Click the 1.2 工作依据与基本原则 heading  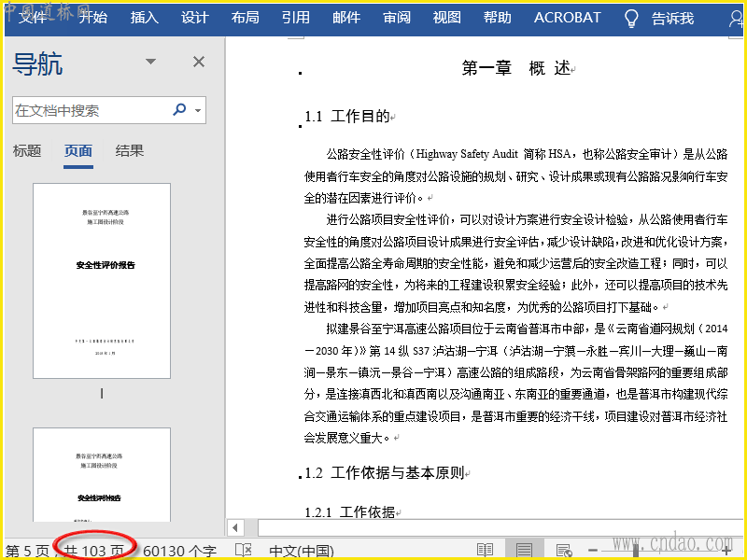tap(385, 473)
